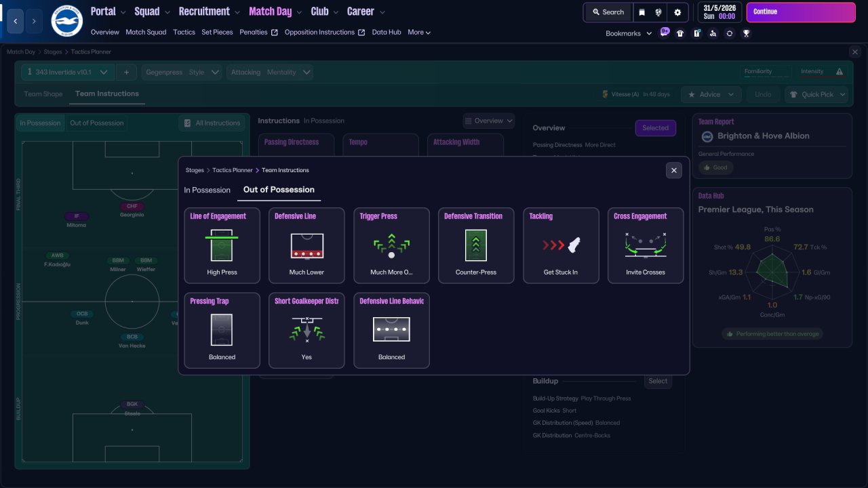Click the shirt bookmark icon

click(680, 33)
